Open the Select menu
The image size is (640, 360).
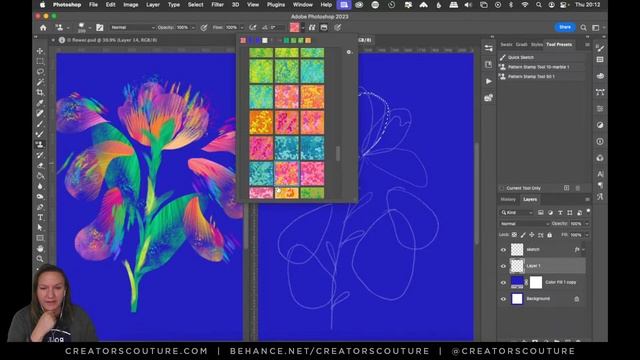(196, 5)
